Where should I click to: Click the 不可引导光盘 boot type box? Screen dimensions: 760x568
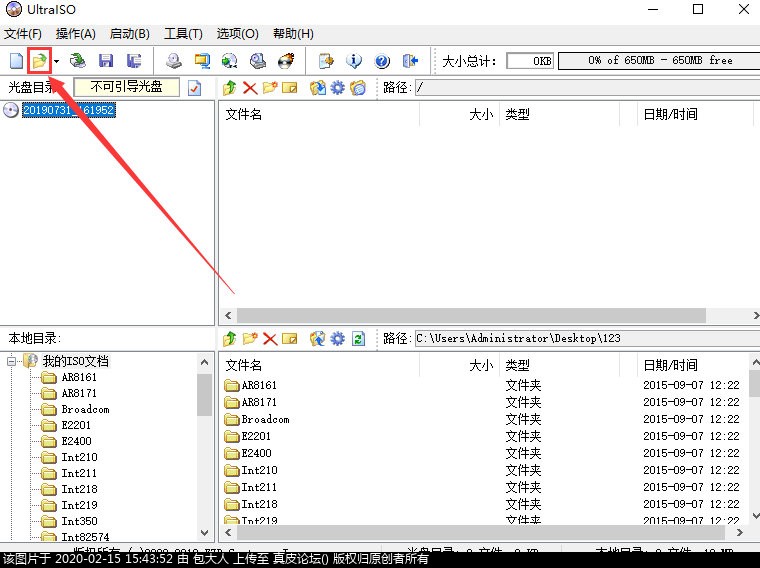[x=127, y=87]
